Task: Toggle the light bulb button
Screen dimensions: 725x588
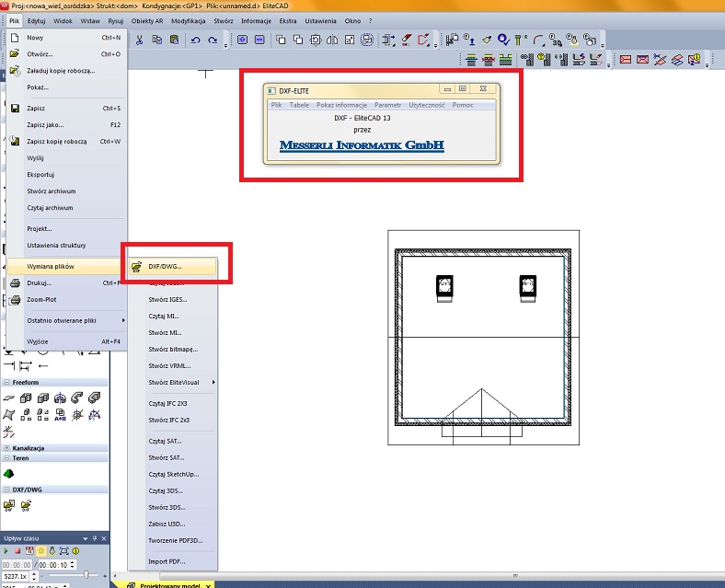Action: [52, 550]
